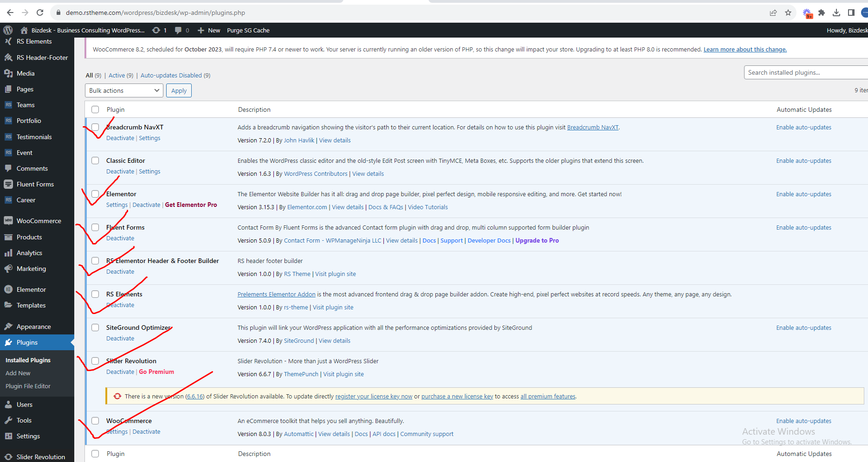This screenshot has height=462, width=868.
Task: Open the Bulk actions dropdown
Action: [x=124, y=90]
